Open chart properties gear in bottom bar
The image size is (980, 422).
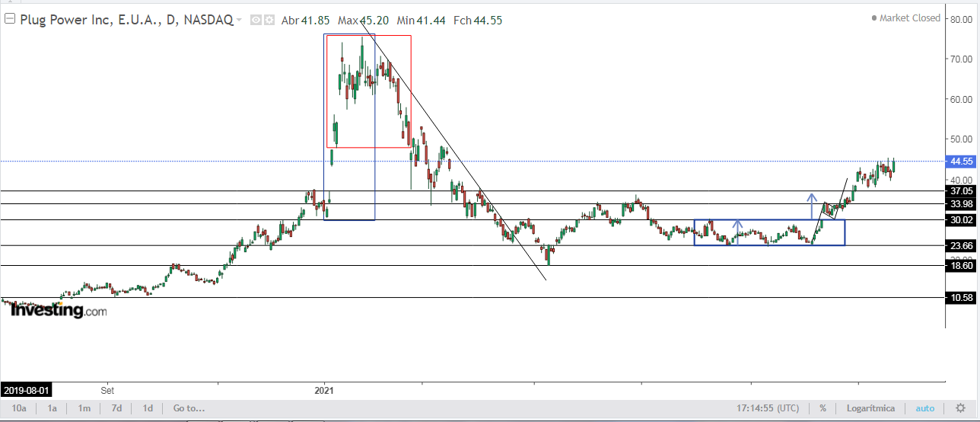click(960, 408)
